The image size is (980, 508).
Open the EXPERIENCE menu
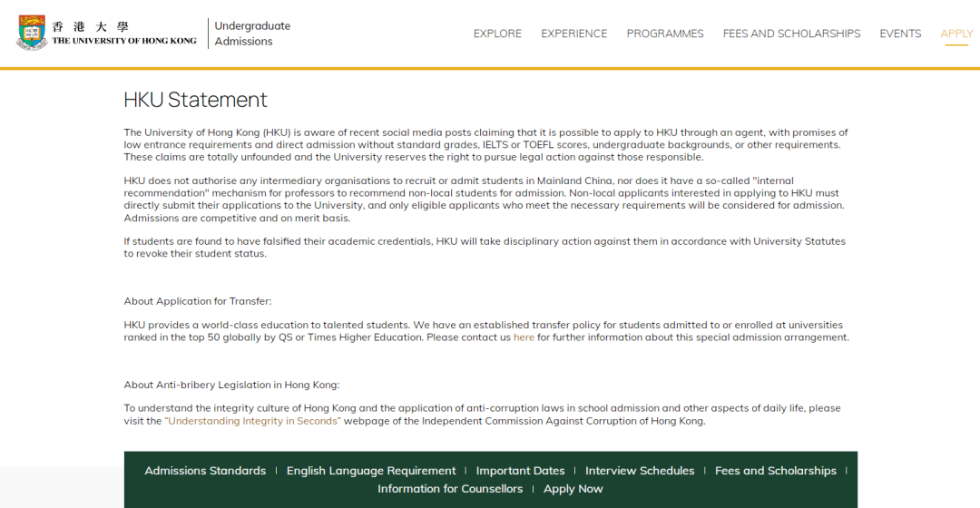click(573, 34)
